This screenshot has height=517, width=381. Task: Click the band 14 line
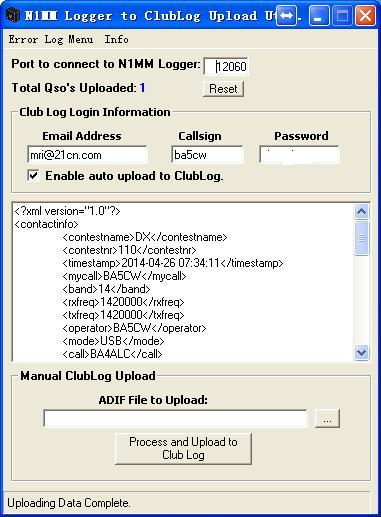coord(106,289)
